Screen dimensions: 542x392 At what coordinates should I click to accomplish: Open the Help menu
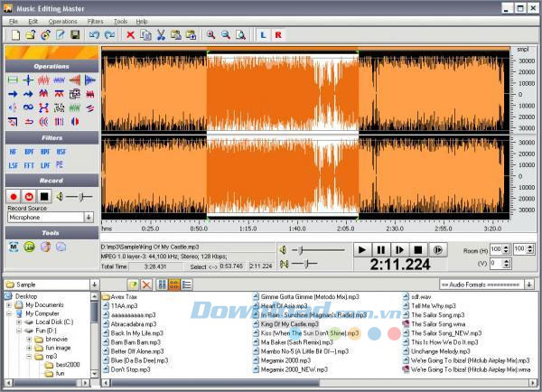142,22
